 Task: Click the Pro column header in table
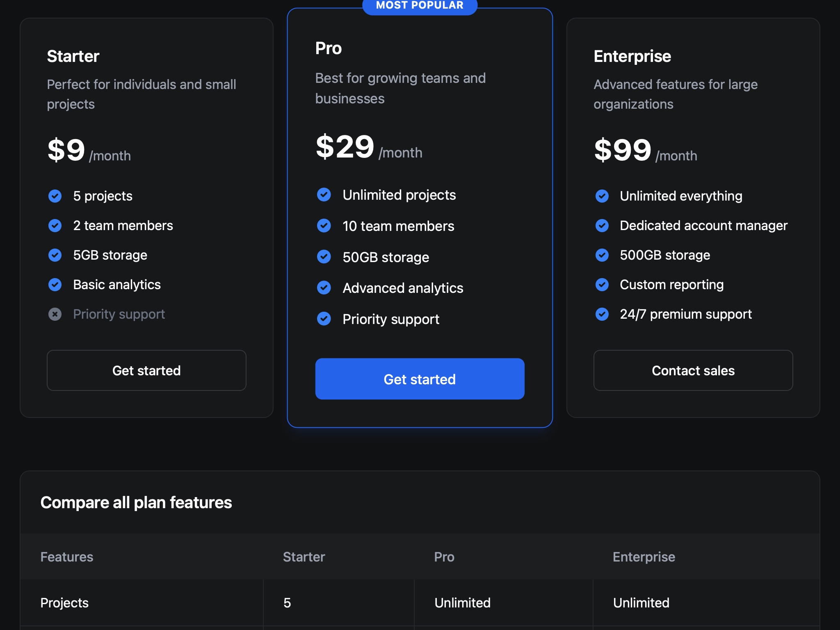[x=444, y=557]
